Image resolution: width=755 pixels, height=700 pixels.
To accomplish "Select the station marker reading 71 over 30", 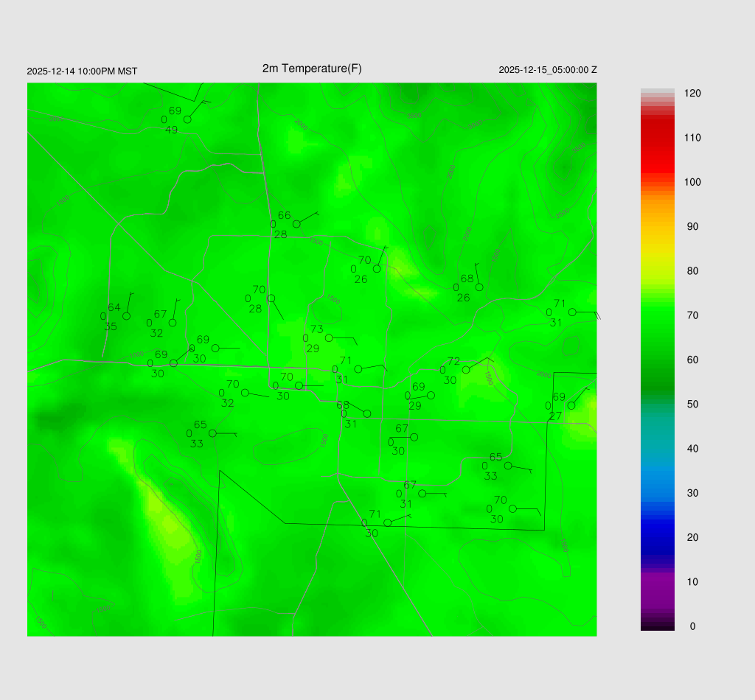I will pyautogui.click(x=387, y=523).
